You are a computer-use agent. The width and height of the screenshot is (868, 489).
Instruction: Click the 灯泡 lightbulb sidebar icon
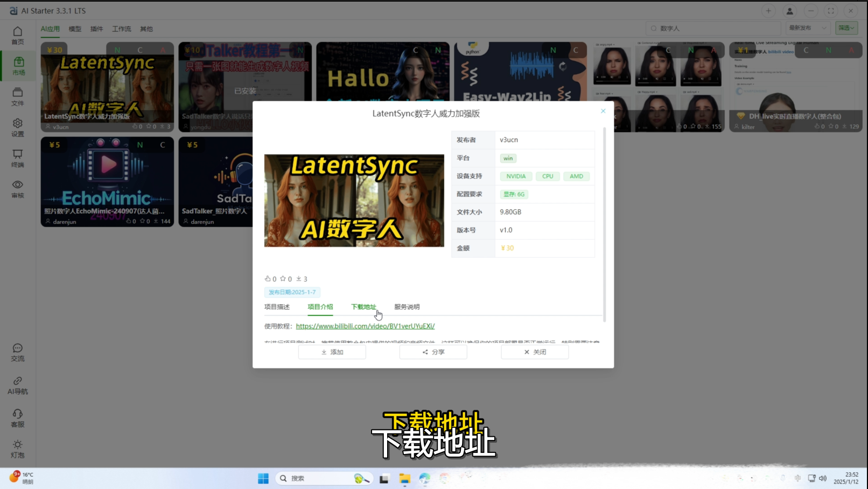[x=18, y=449]
